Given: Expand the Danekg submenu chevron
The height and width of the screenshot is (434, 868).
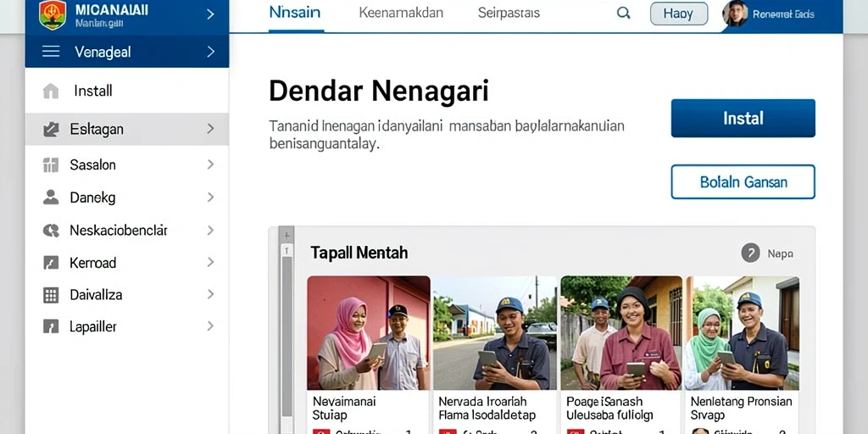Looking at the screenshot, I should [x=210, y=197].
